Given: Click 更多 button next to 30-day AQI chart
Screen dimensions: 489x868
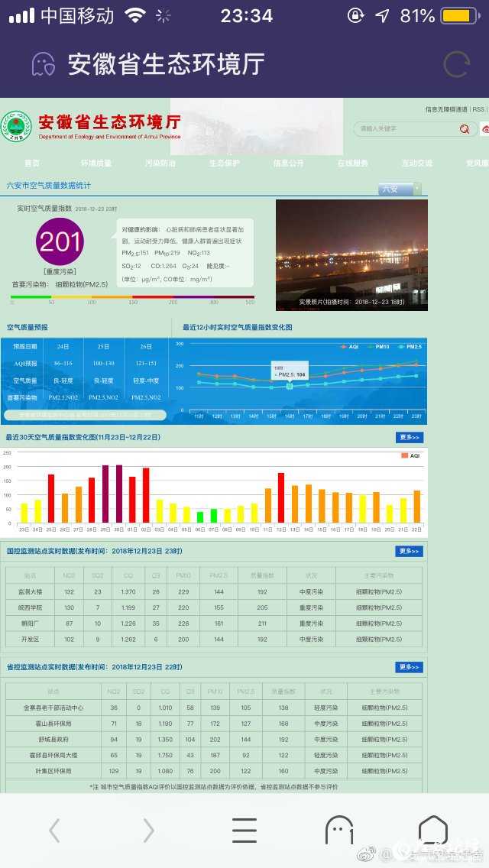Looking at the screenshot, I should click(409, 438).
